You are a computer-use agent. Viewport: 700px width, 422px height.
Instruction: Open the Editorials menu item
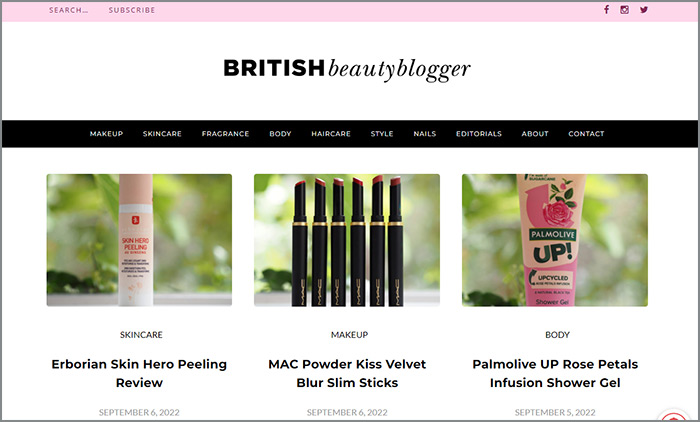click(479, 134)
